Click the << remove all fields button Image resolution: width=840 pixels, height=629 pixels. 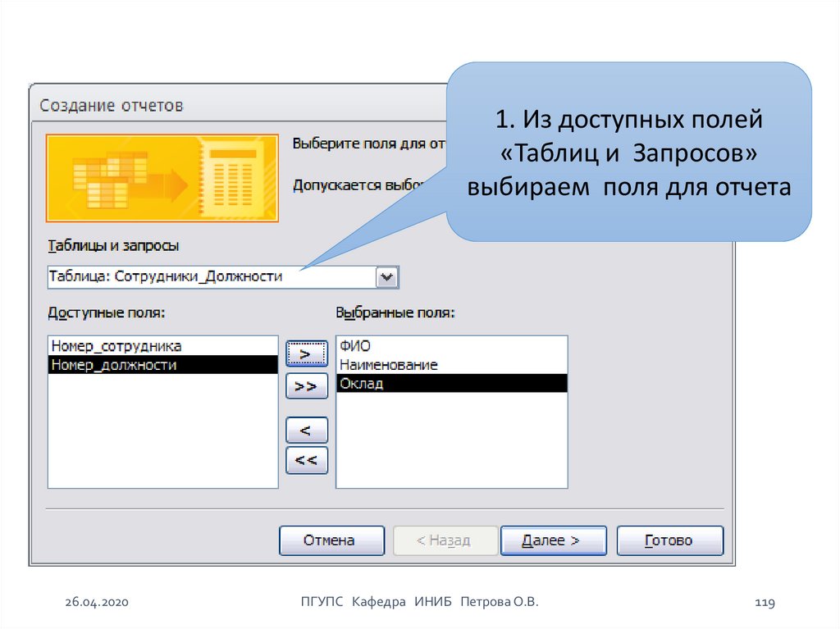tap(306, 460)
